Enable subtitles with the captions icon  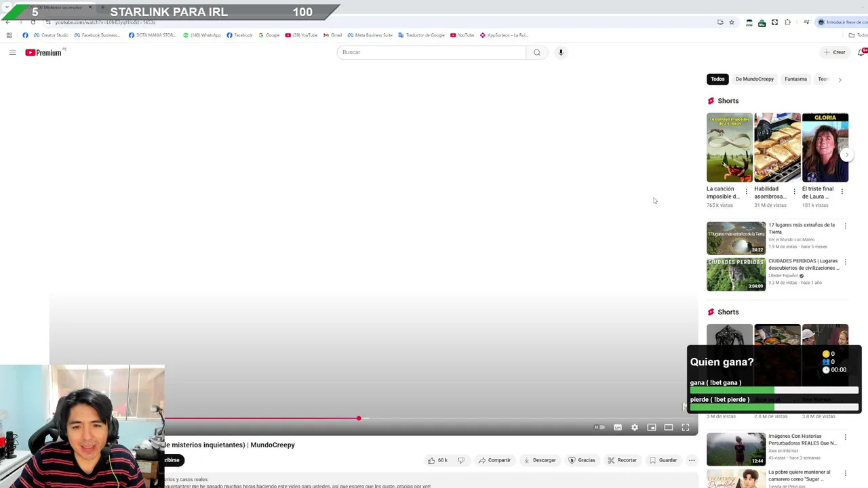coord(618,427)
